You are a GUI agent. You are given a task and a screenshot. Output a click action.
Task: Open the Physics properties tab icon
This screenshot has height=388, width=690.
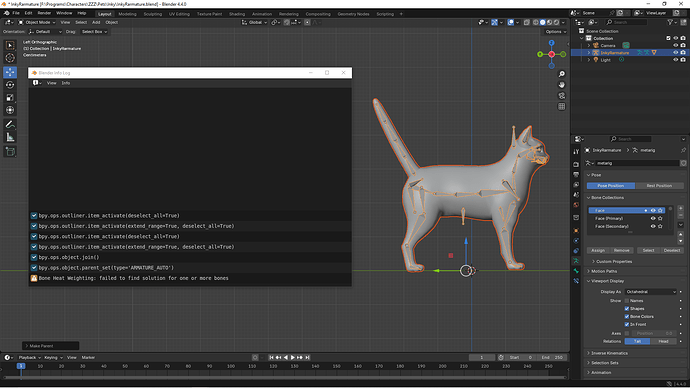[x=576, y=241]
